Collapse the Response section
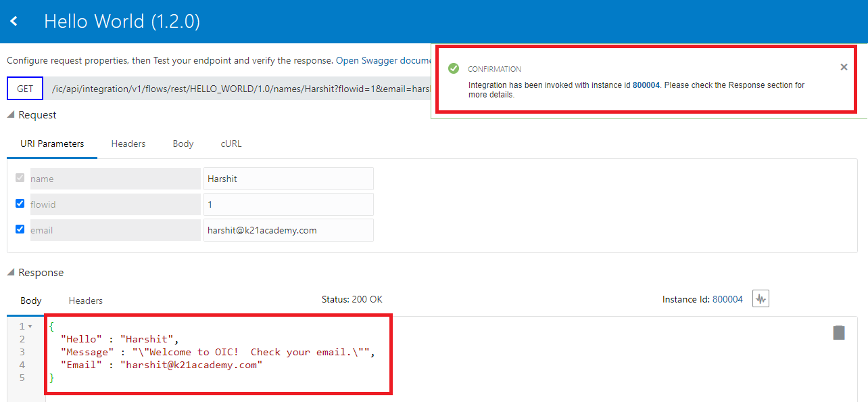 [11, 273]
